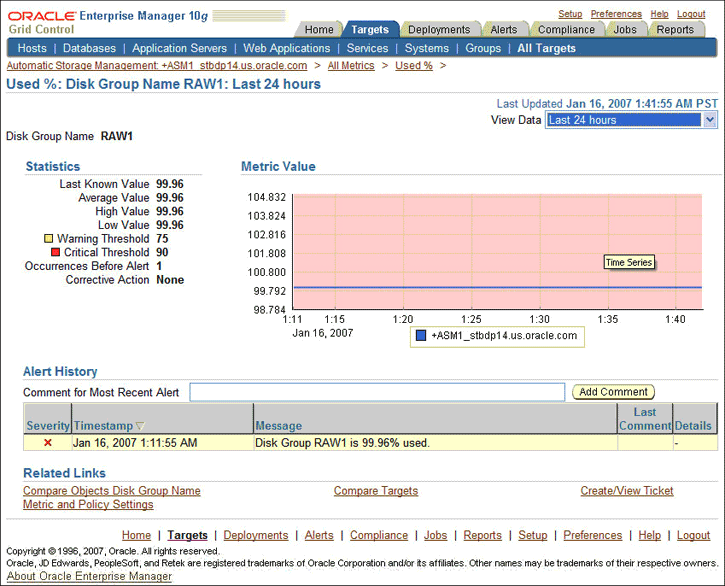
Task: Click Create/View Ticket link
Action: (x=627, y=491)
